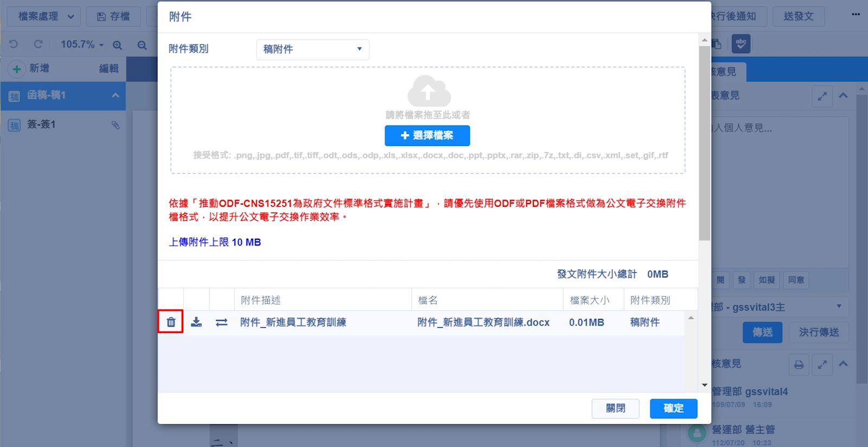The image size is (868, 447).
Task: Open the 105.7% zoom level dropdown
Action: [81, 44]
